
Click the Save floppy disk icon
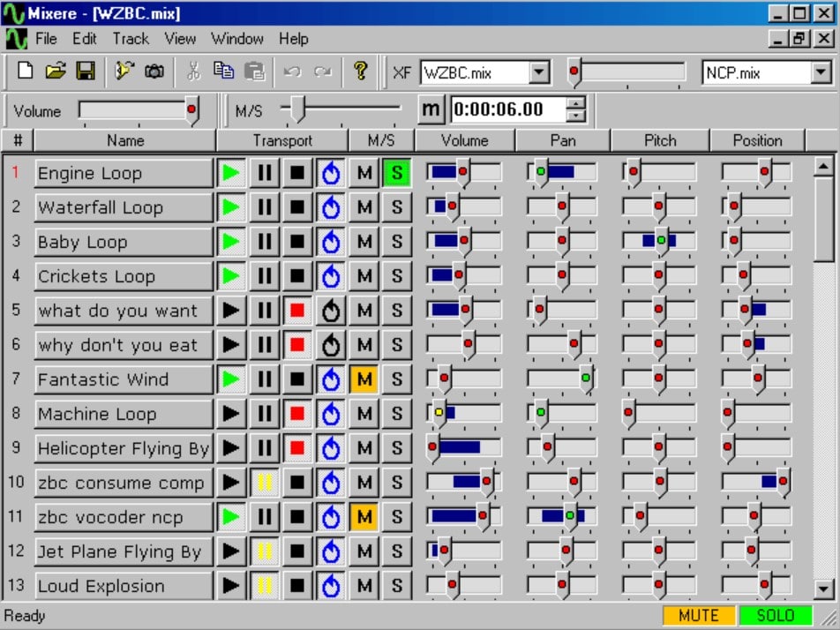click(x=86, y=72)
